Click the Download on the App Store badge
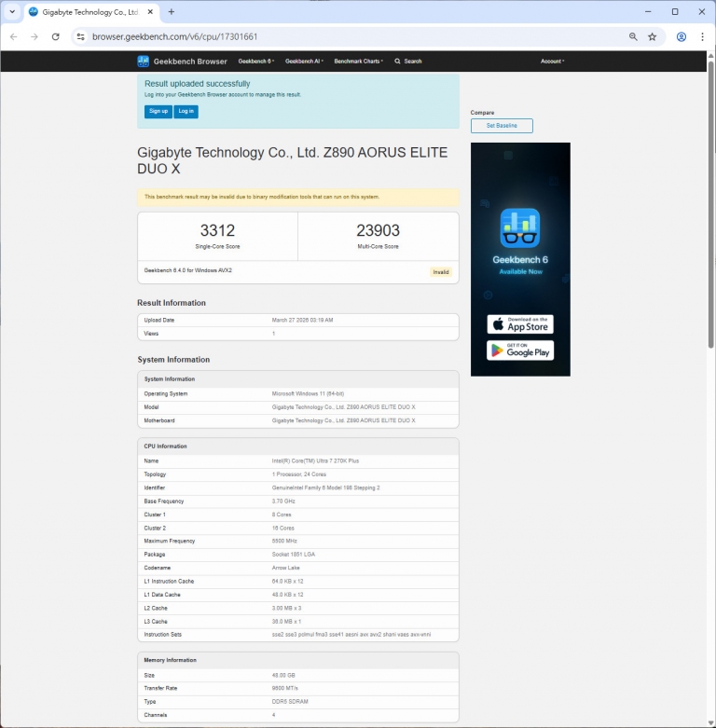Image resolution: width=716 pixels, height=728 pixels. 520,323
